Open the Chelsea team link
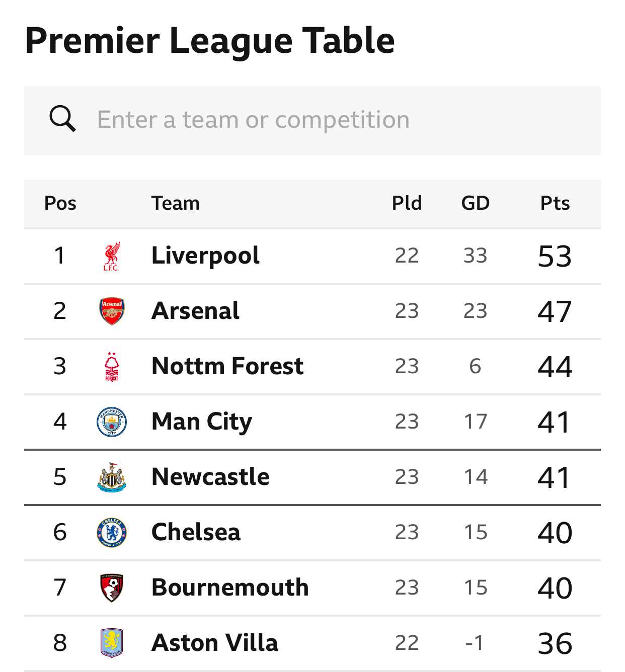Screen dimensions: 625x672 click(x=196, y=532)
